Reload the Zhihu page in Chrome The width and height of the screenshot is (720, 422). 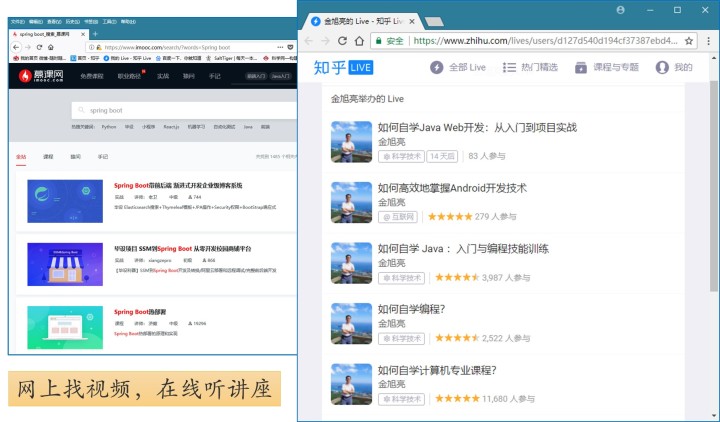point(343,41)
